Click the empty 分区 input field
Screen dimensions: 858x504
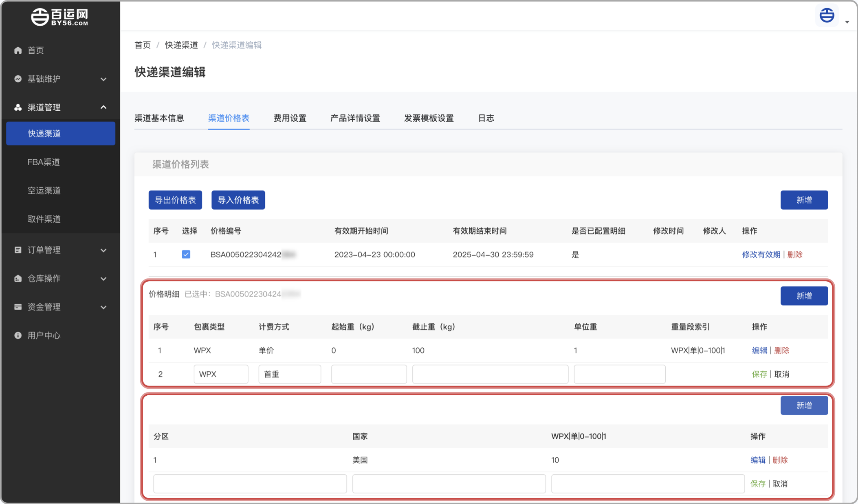250,483
